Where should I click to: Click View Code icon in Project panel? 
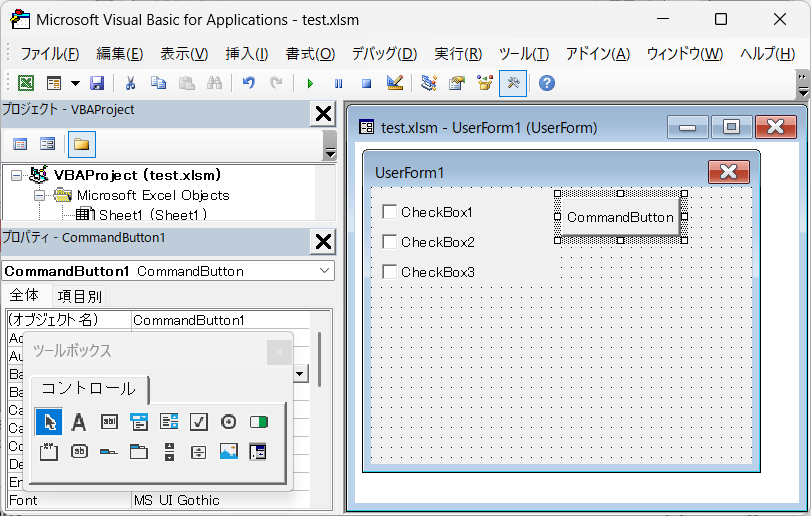point(20,144)
